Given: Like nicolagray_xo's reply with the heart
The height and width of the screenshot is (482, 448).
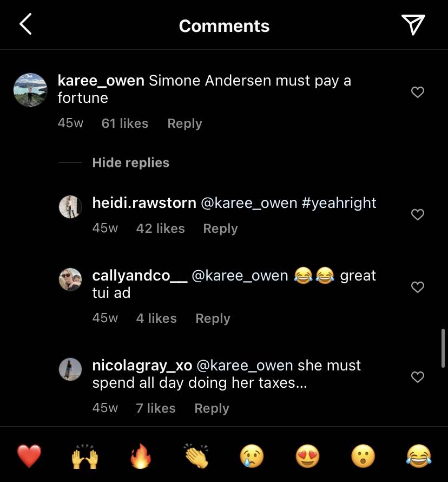Looking at the screenshot, I should tap(418, 376).
